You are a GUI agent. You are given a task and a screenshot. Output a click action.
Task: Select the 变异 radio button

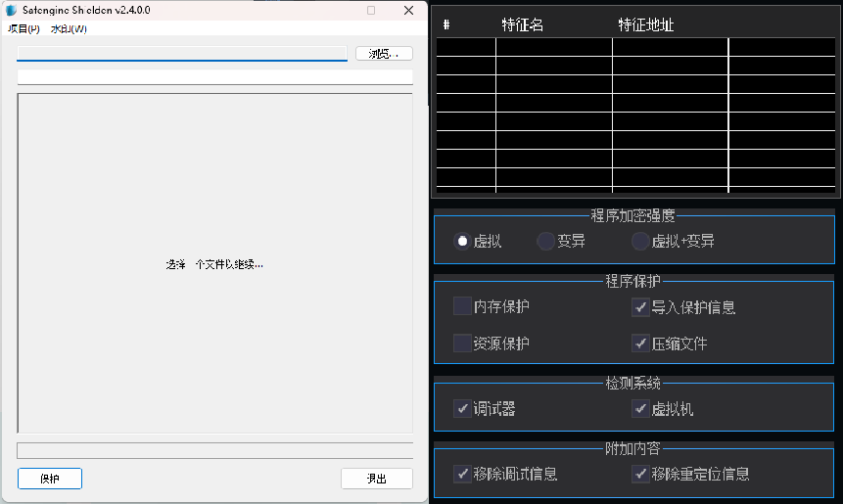tap(545, 242)
